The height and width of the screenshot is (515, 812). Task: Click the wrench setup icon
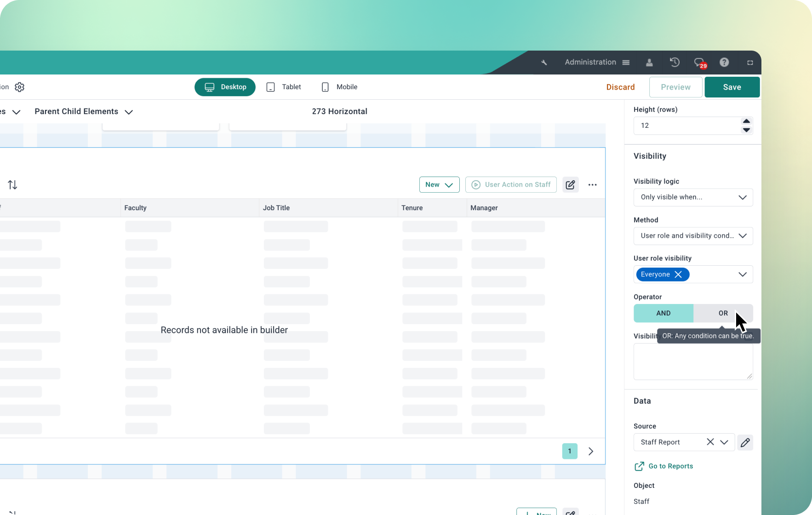point(544,63)
